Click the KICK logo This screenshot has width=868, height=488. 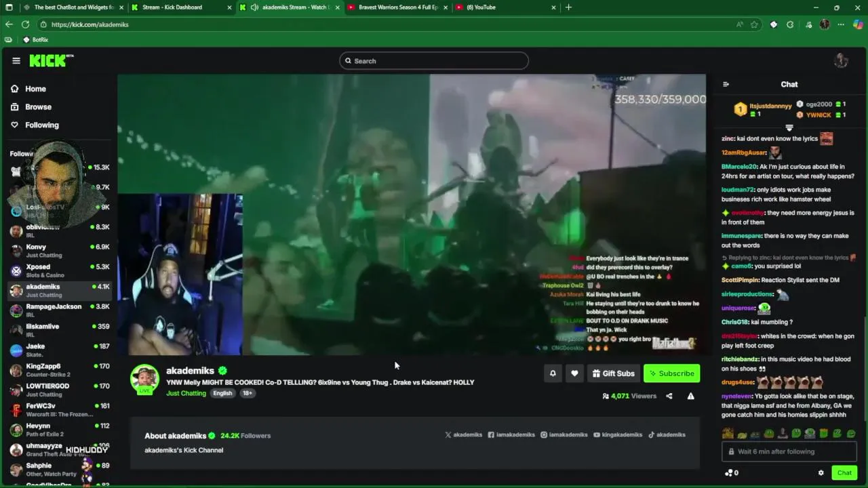pos(51,61)
